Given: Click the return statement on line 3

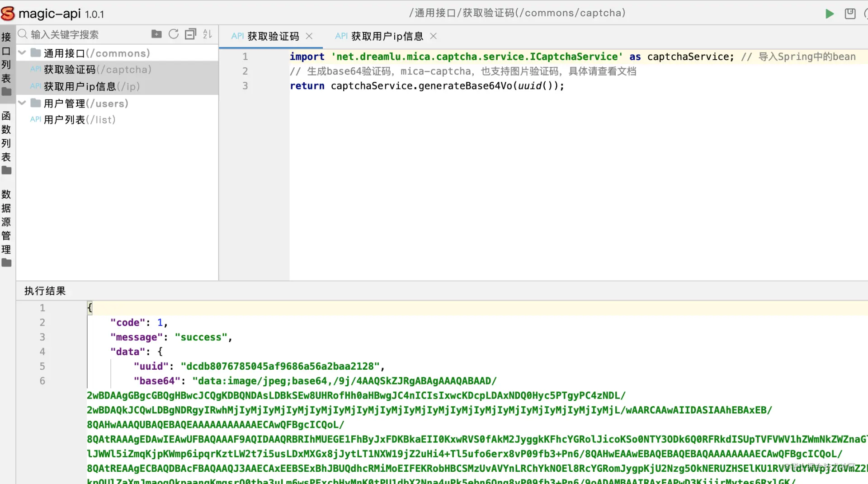Looking at the screenshot, I should click(x=427, y=86).
